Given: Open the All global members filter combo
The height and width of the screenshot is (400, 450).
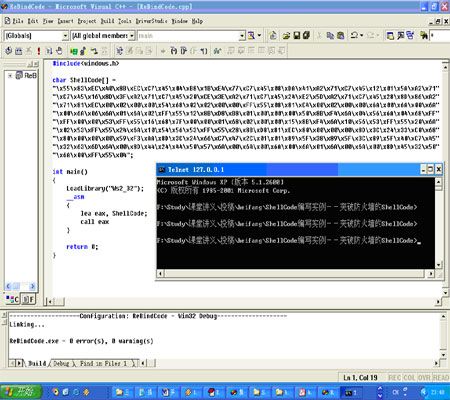Looking at the screenshot, I should 103,36.
